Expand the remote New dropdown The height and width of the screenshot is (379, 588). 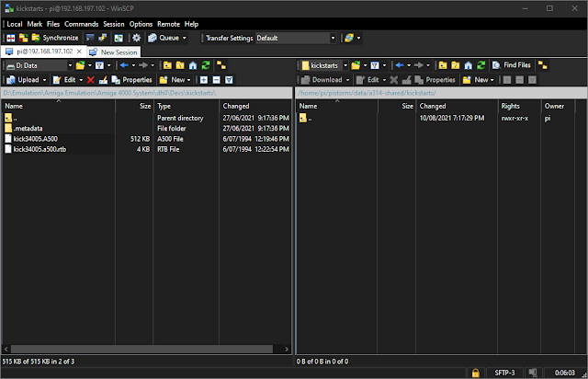[x=492, y=80]
